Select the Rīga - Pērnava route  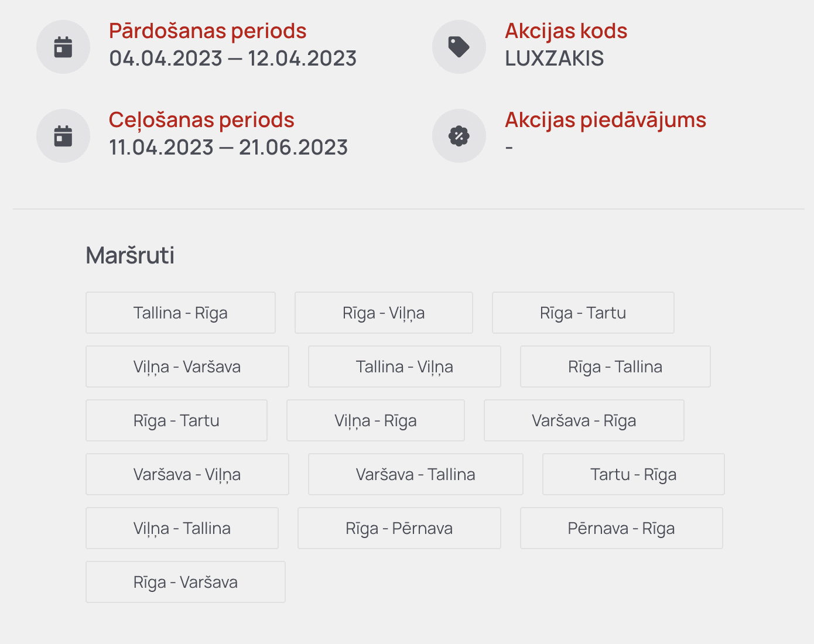399,528
